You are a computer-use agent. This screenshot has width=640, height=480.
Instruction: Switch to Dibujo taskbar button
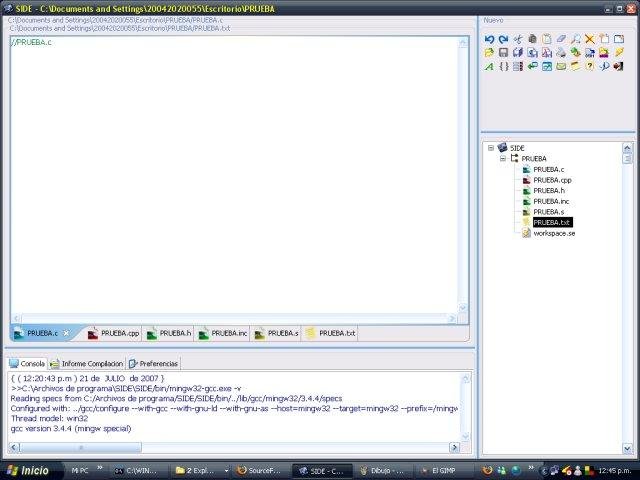tap(382, 471)
